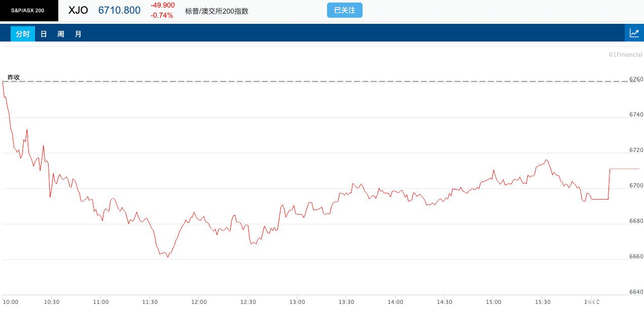The width and height of the screenshot is (644, 309).
Task: Click the 6640 price axis label
Action: (x=636, y=292)
